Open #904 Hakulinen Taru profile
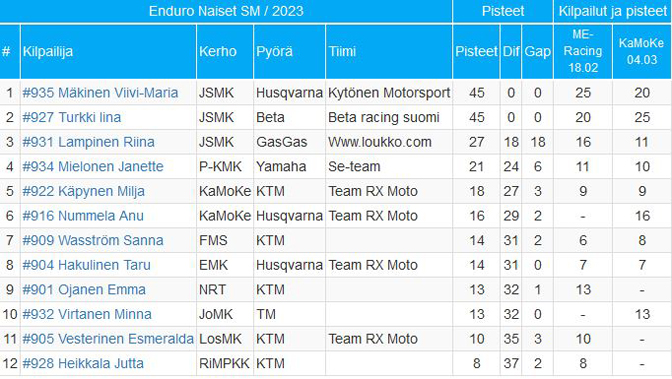Screen dimensions: 672x379 tap(86, 265)
